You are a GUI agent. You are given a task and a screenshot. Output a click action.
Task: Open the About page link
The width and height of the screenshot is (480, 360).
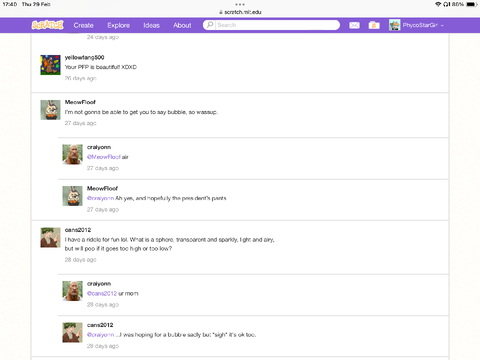pyautogui.click(x=182, y=25)
